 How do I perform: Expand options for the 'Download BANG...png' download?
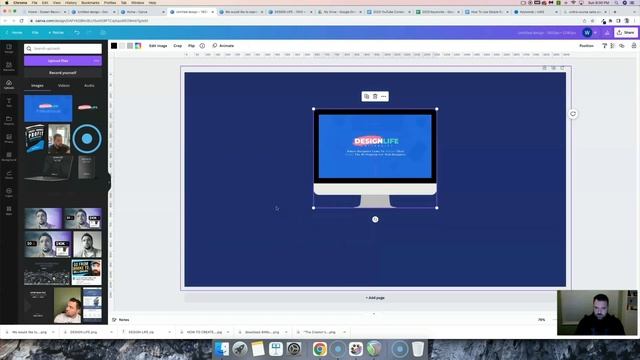point(286,332)
